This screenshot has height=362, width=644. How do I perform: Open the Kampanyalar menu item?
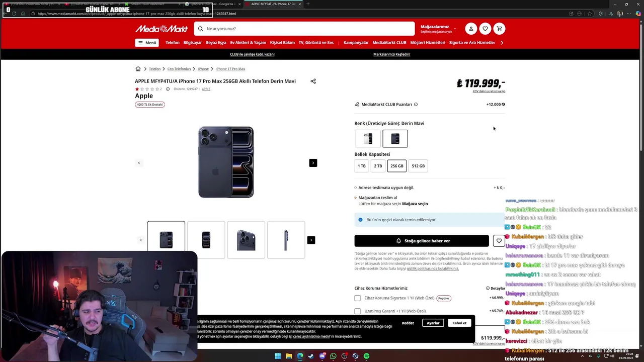coord(356,43)
